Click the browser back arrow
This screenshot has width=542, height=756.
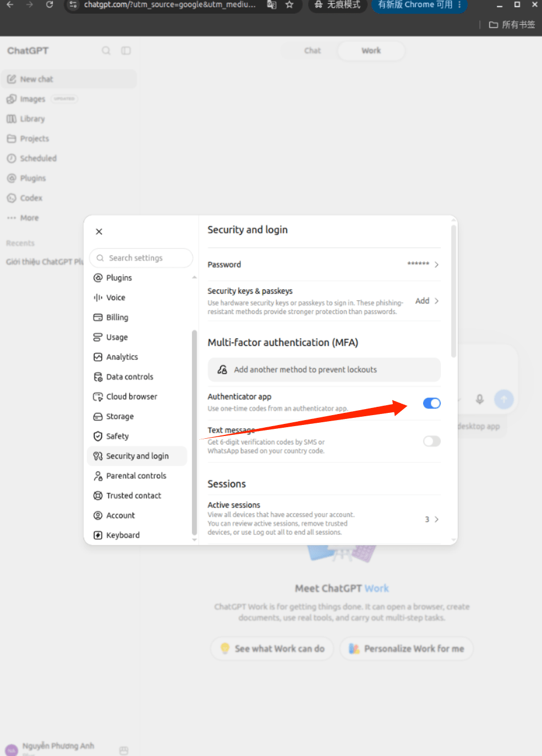click(x=10, y=4)
